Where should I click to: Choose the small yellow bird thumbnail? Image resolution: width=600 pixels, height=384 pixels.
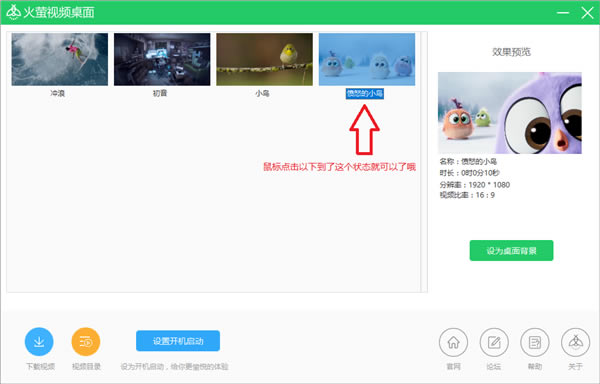264,59
